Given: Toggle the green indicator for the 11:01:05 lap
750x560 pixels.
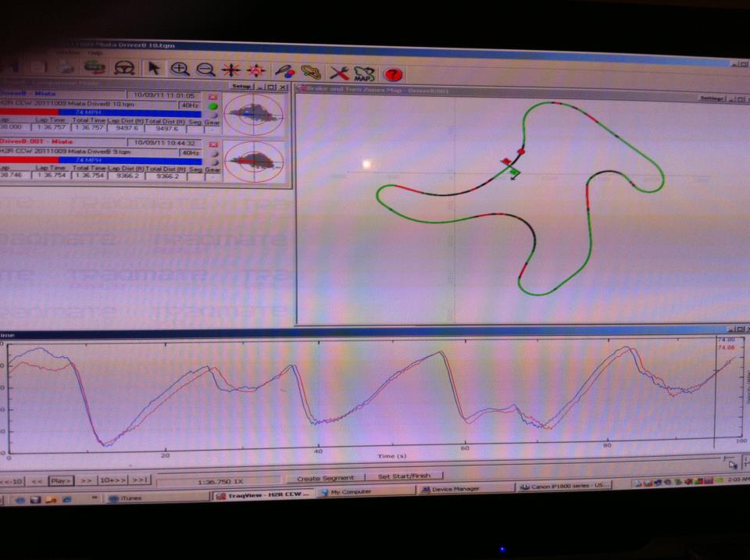Looking at the screenshot, I should (x=213, y=105).
